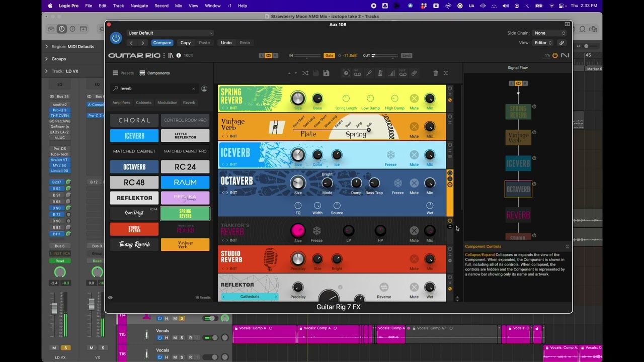Toggle the input Gate button
This screenshot has height=362, width=644.
point(329,55)
